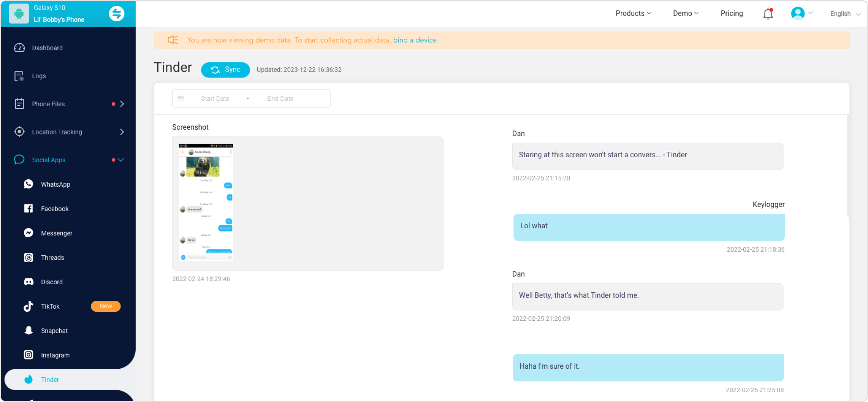
Task: Click the New badge next to TikTok
Action: 105,306
